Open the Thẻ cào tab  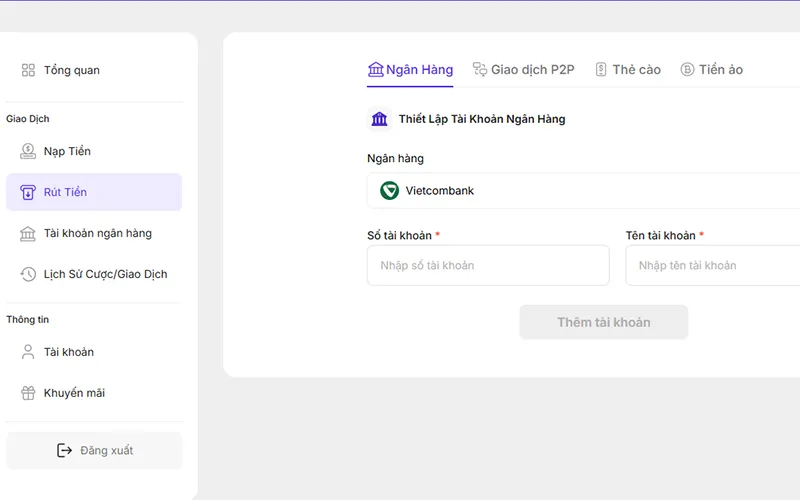coord(627,70)
